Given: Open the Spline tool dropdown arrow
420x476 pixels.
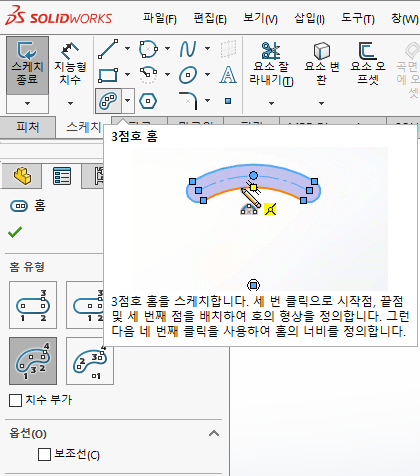Looking at the screenshot, I should click(x=207, y=49).
